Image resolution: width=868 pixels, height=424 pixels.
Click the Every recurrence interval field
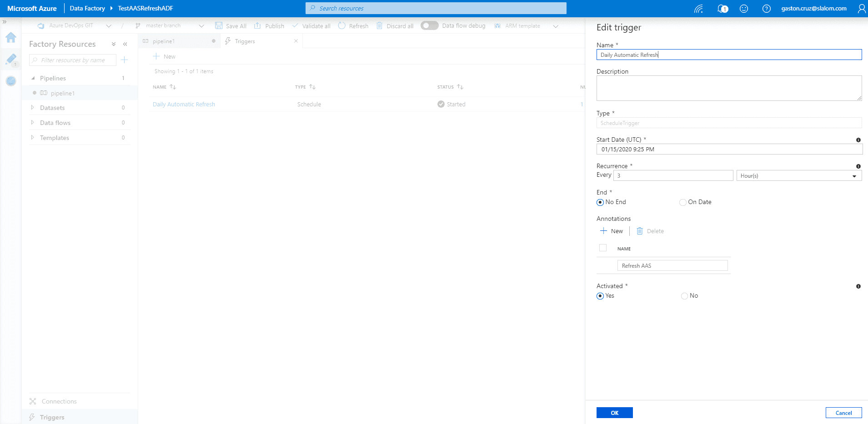[x=673, y=175]
